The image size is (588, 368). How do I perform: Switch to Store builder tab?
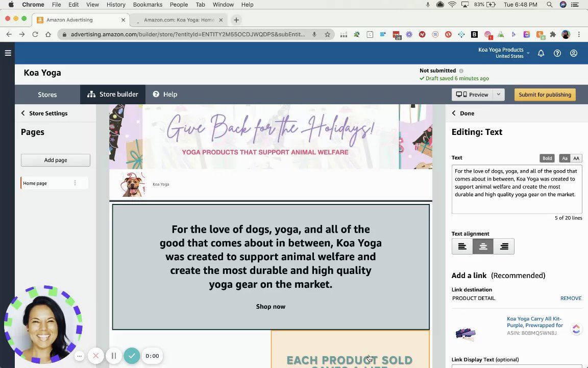(112, 94)
